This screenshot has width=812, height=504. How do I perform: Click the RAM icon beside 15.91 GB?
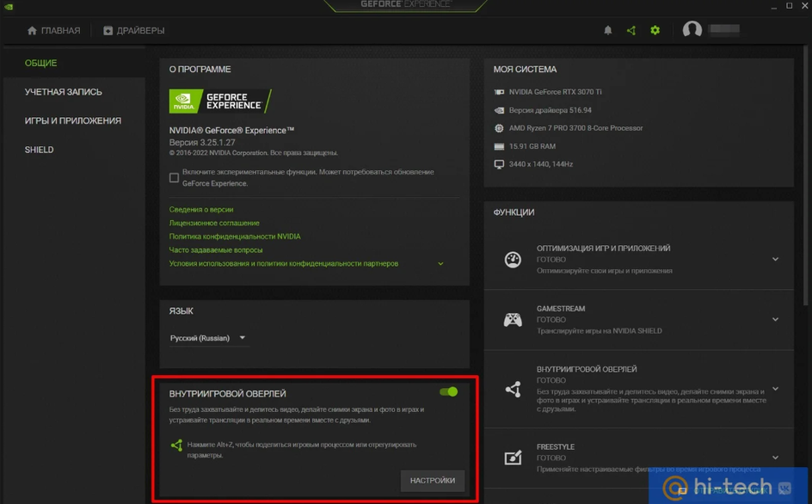click(499, 146)
